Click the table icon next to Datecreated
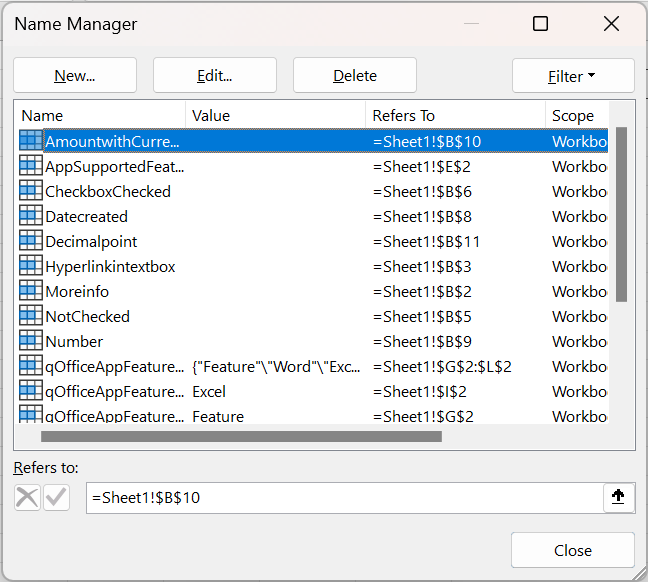The width and height of the screenshot is (648, 582). click(x=31, y=215)
